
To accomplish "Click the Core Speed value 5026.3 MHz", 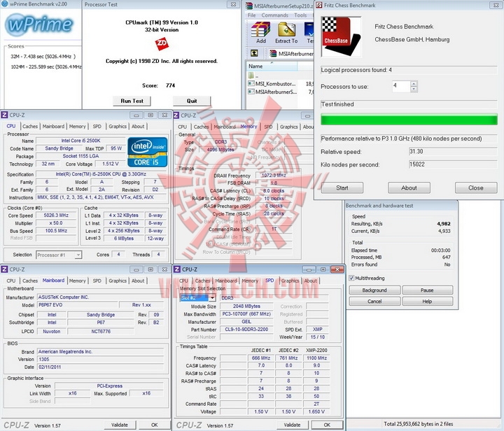I will click(56, 215).
